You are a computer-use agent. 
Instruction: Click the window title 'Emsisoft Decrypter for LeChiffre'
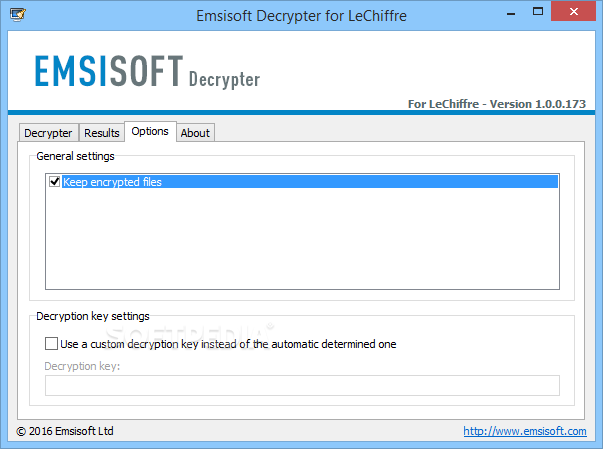pyautogui.click(x=302, y=16)
